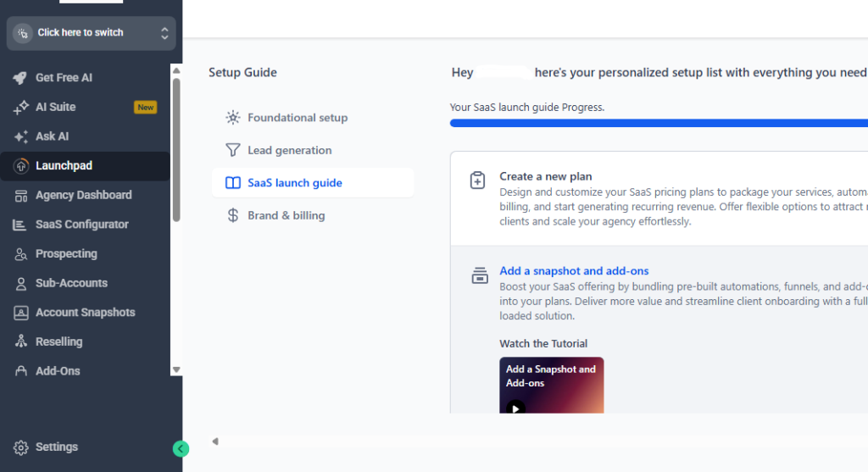Click the snapshot and add-ons stack icon

480,275
